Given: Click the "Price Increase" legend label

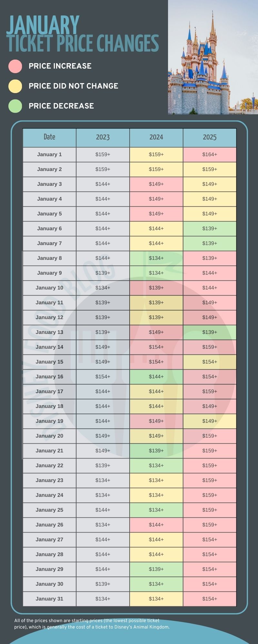Looking at the screenshot, I should pos(60,66).
